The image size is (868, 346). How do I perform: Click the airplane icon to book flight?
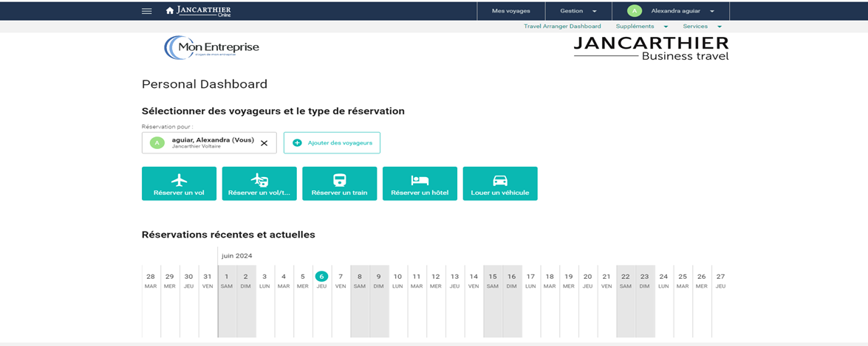click(x=179, y=180)
